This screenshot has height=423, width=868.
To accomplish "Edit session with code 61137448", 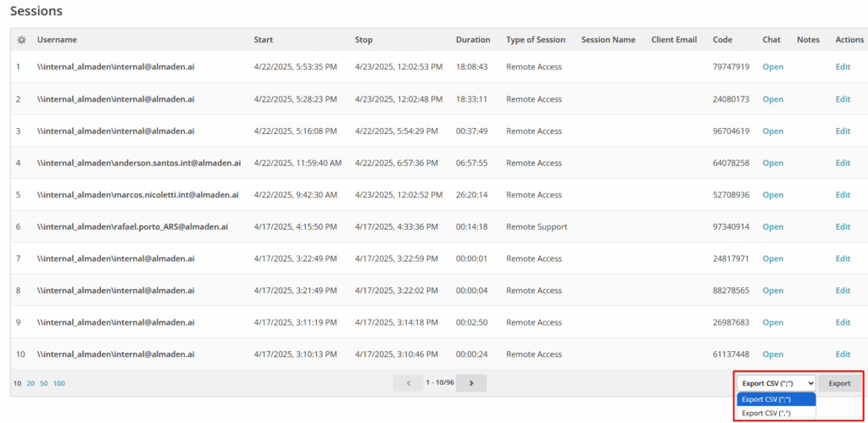I will 843,354.
